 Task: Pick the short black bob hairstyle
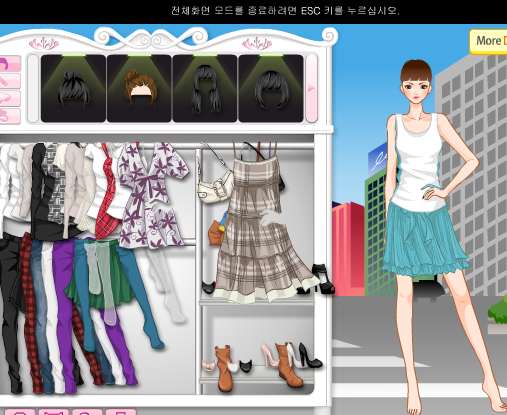point(271,89)
